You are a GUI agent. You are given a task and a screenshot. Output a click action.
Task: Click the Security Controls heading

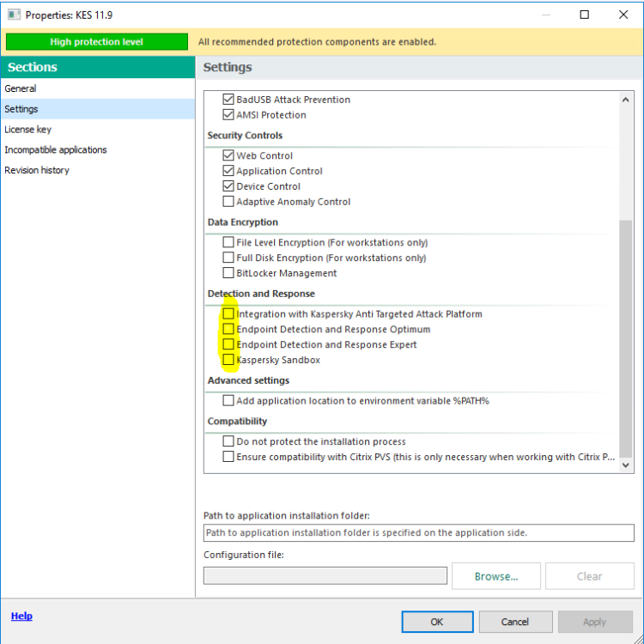tap(245, 136)
